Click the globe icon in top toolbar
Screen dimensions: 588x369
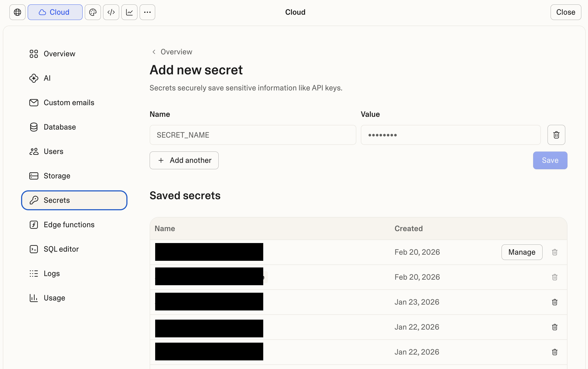(x=17, y=12)
